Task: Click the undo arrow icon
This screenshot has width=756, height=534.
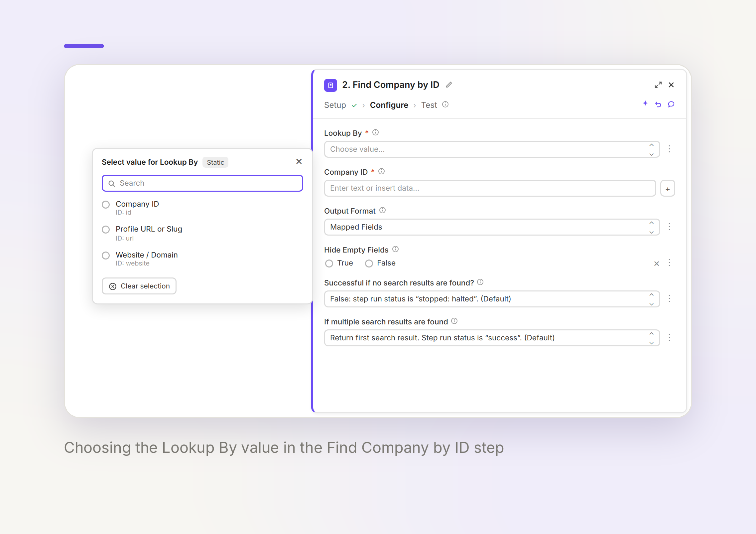Action: pyautogui.click(x=658, y=104)
